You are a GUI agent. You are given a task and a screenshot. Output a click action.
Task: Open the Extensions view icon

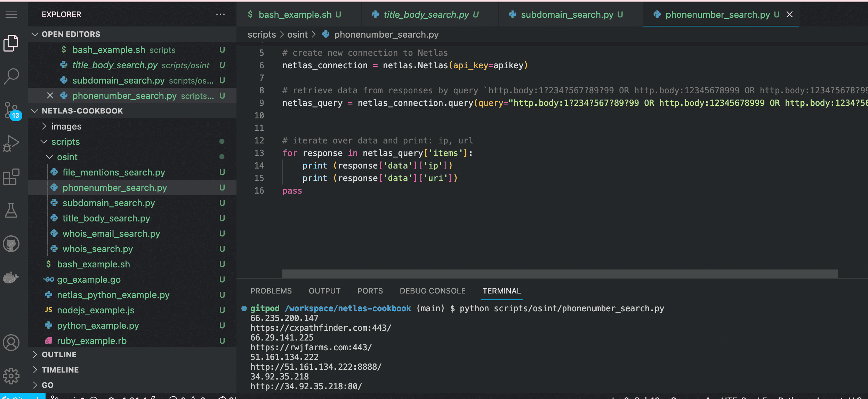[11, 177]
